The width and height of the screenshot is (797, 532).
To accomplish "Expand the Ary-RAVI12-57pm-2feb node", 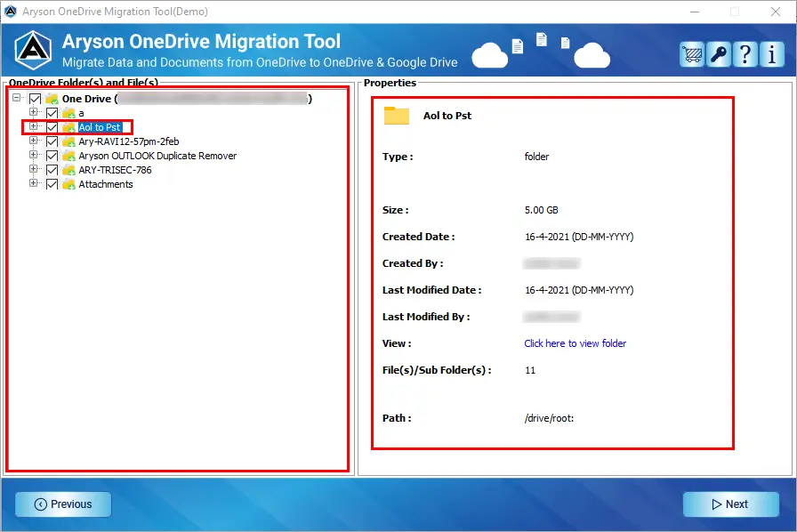I will (34, 140).
